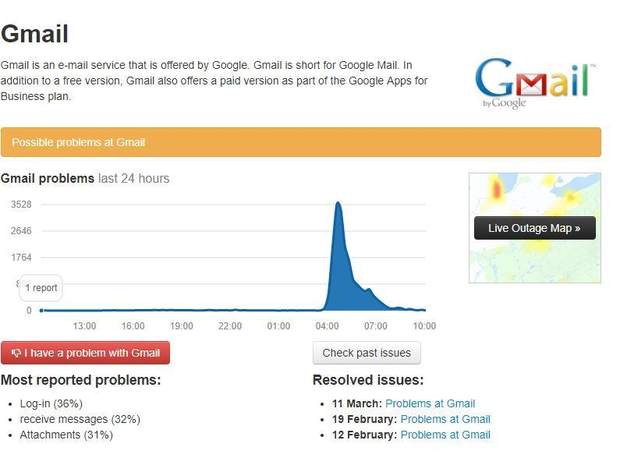The width and height of the screenshot is (620, 452).
Task: Click the peak of the outage chart
Action: point(338,204)
